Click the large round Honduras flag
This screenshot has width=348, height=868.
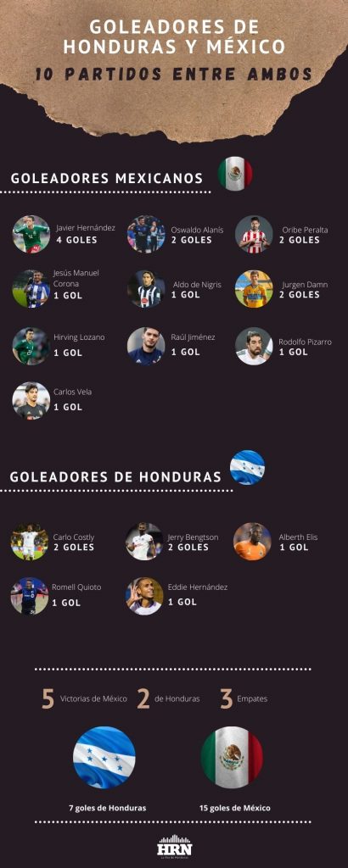[x=104, y=757]
